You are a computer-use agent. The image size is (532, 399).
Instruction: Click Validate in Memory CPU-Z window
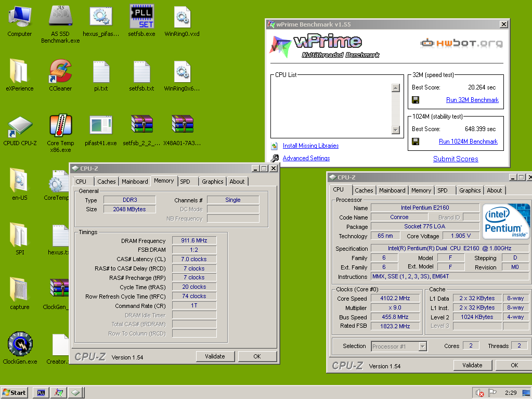[x=215, y=356]
